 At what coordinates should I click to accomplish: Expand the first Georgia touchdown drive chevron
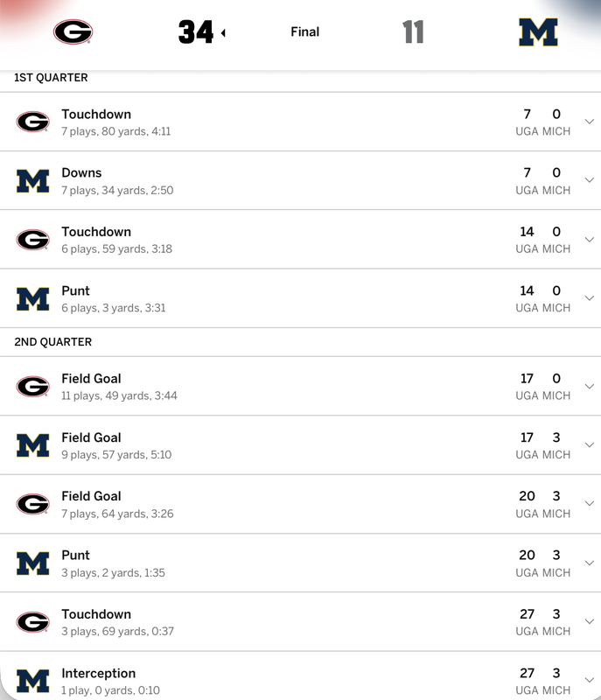(x=589, y=122)
